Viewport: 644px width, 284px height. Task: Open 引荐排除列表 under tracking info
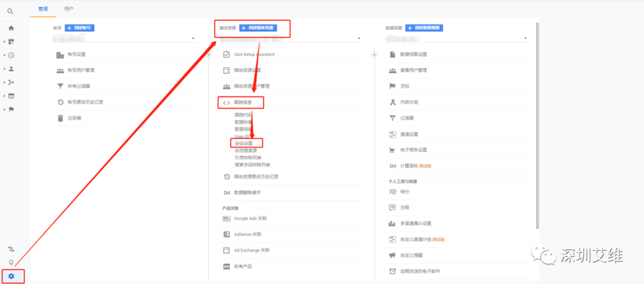click(x=248, y=157)
